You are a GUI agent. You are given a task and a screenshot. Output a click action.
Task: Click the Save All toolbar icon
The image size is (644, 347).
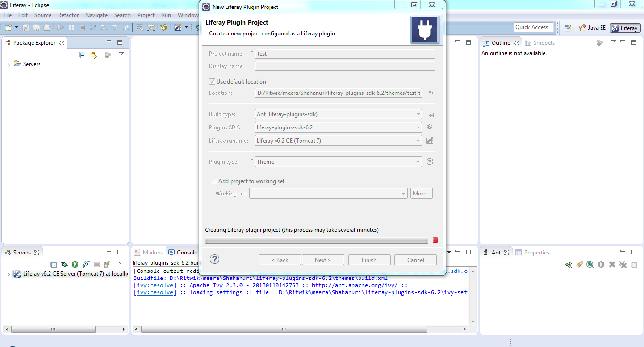[x=36, y=28]
